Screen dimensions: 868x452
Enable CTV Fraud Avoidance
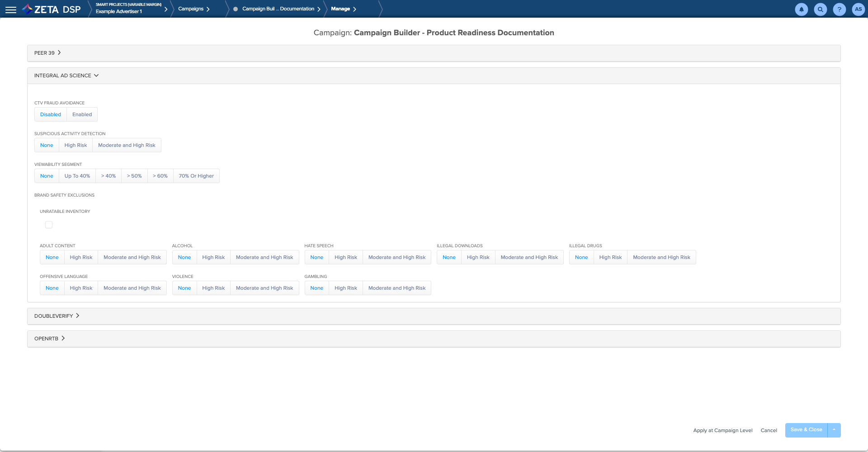82,114
